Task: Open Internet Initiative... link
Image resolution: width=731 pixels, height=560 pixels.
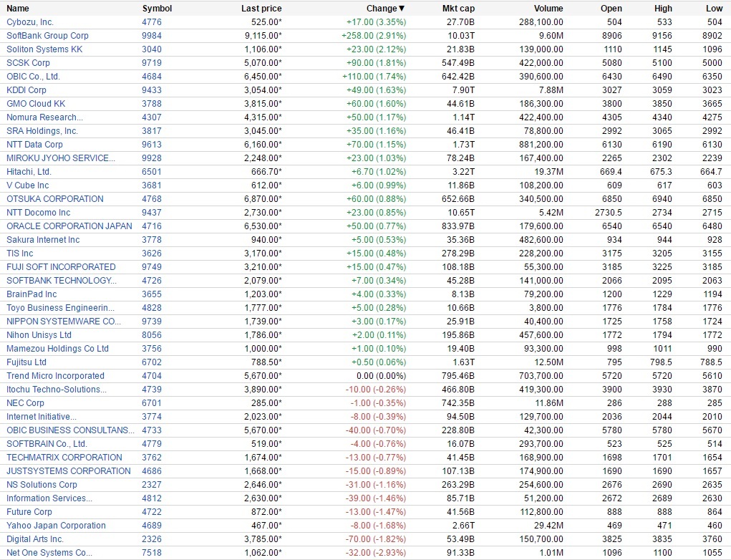Action: pos(42,417)
